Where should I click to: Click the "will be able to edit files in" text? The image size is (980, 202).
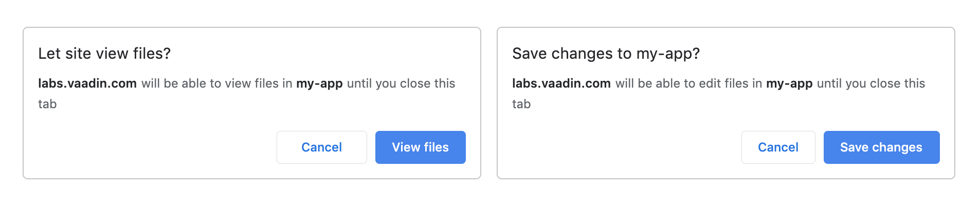(689, 83)
